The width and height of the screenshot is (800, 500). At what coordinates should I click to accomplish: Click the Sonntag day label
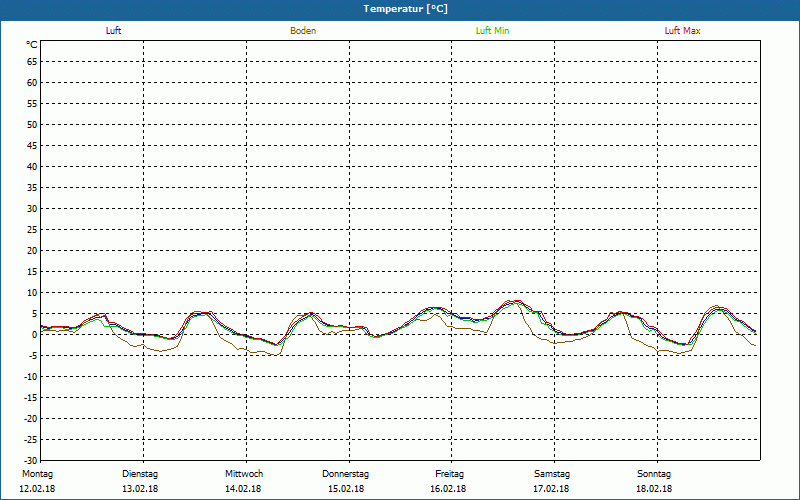pos(654,474)
